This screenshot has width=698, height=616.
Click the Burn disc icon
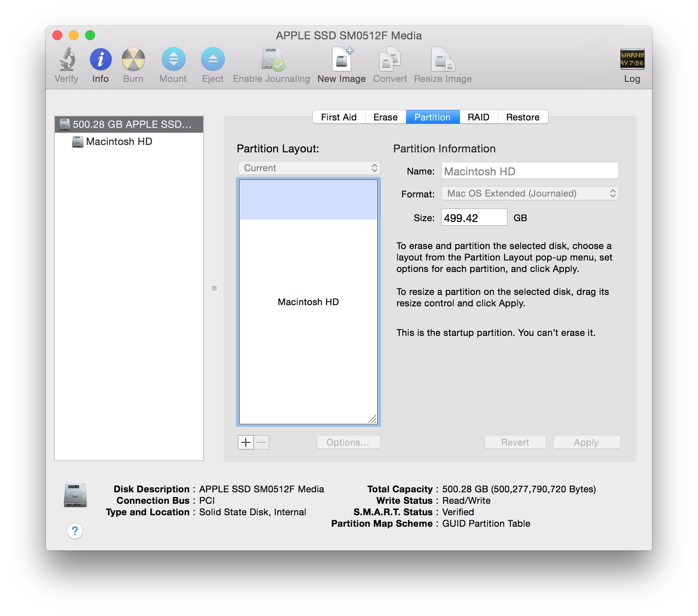[x=134, y=60]
